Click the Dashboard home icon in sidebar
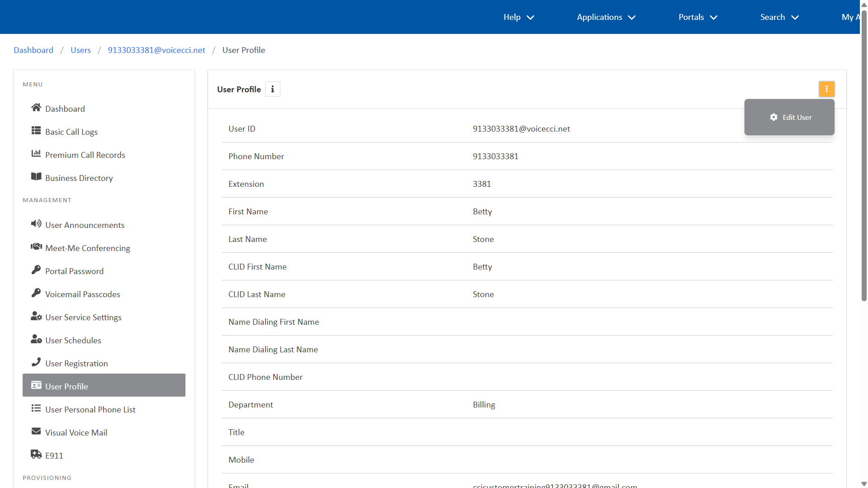Screen dimensions: 868x488 point(36,108)
